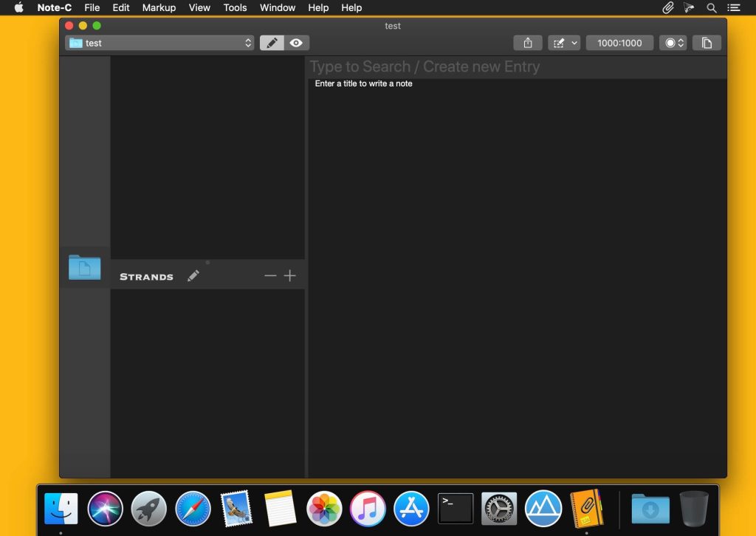Open the circle record-style popup in toolbar

(x=673, y=43)
